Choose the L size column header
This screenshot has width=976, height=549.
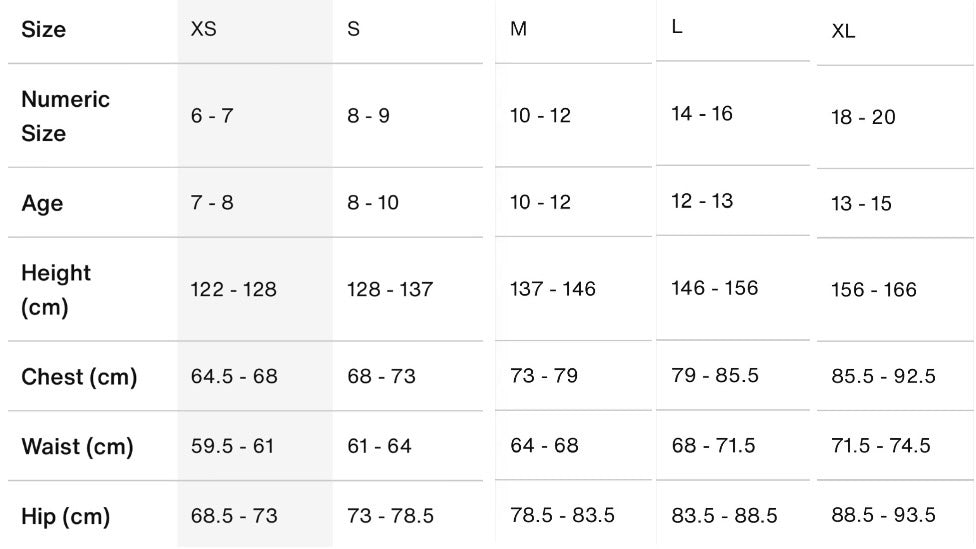point(677,27)
